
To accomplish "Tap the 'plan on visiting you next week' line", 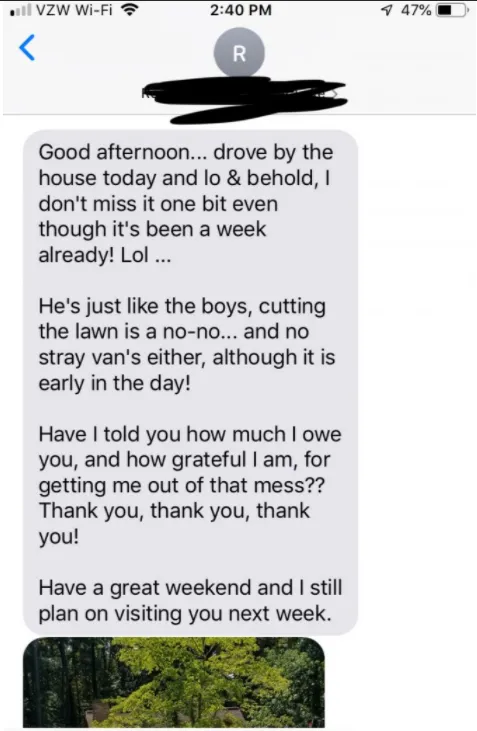I will 185,613.
